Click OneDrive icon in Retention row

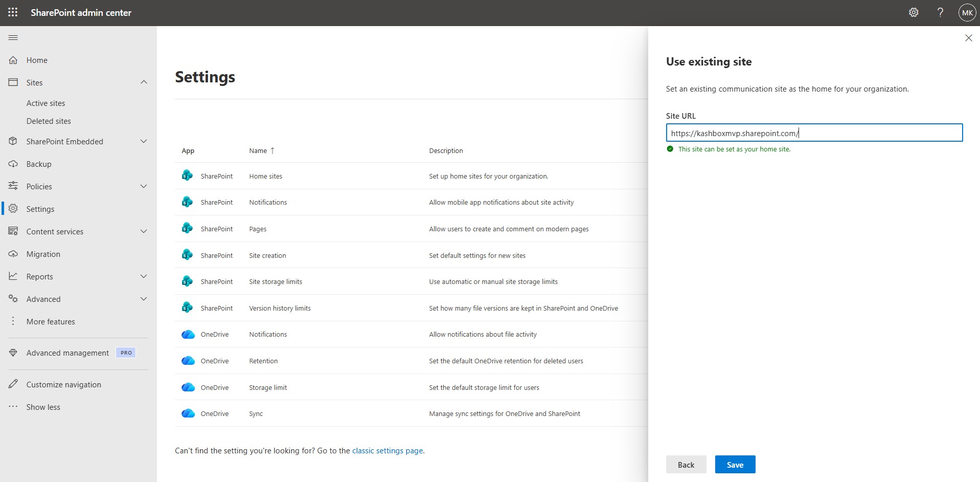188,361
